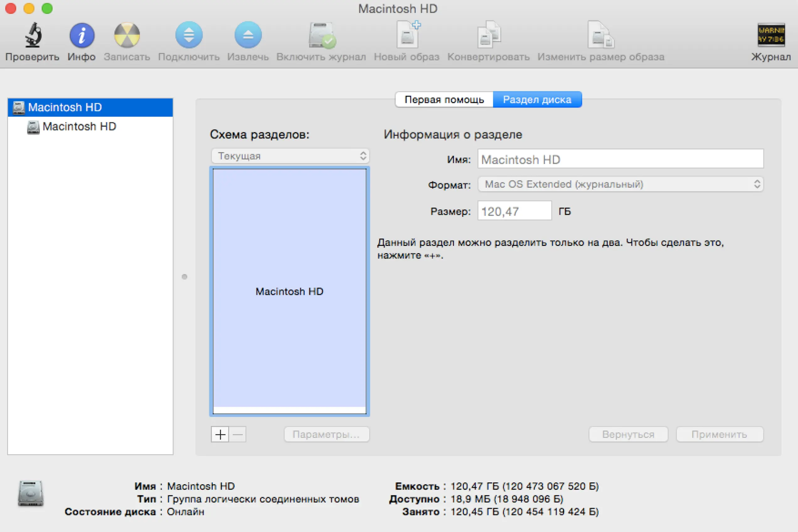The image size is (798, 532).
Task: Switch to the Первая помощь tab
Action: click(x=444, y=100)
